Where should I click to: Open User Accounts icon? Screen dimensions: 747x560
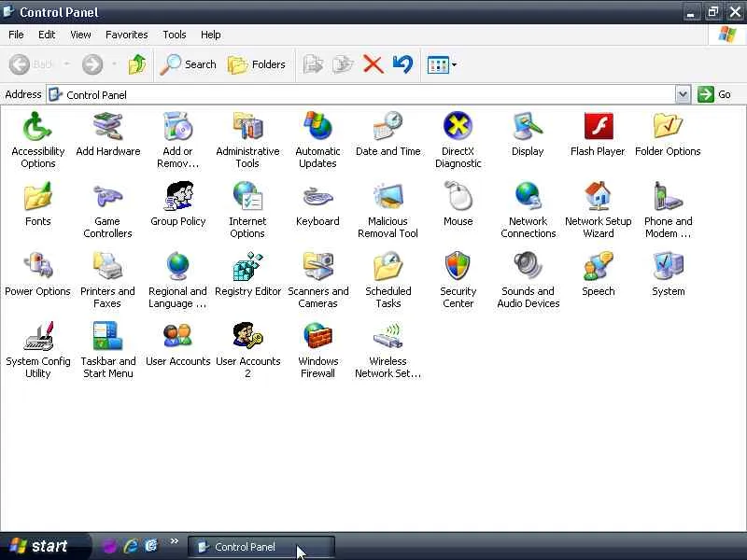(x=177, y=336)
